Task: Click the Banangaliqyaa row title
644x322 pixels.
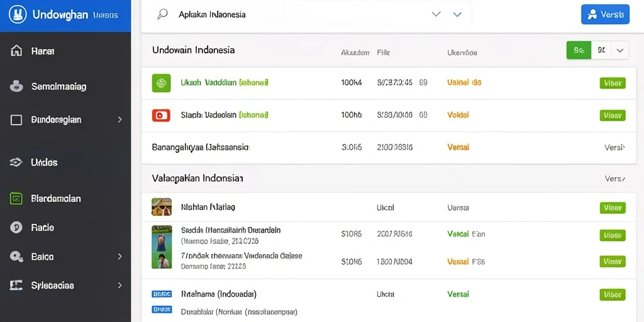Action: point(201,147)
